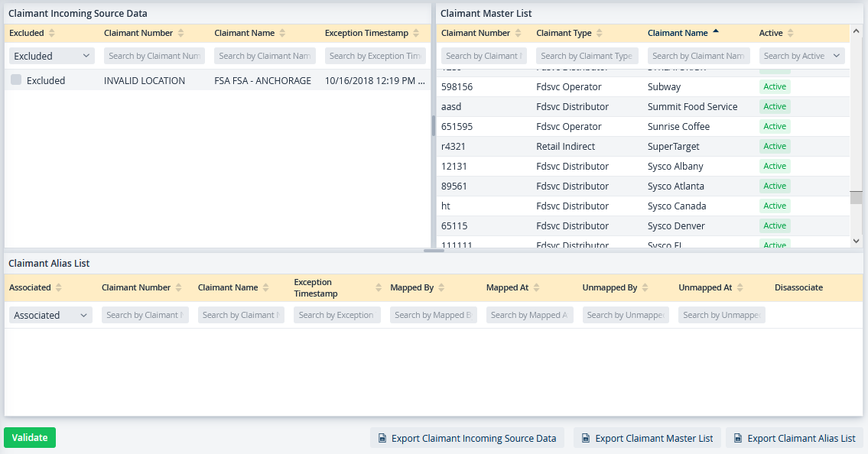Click the horizontal panel splitter handle
The width and height of the screenshot is (868, 454).
(434, 251)
